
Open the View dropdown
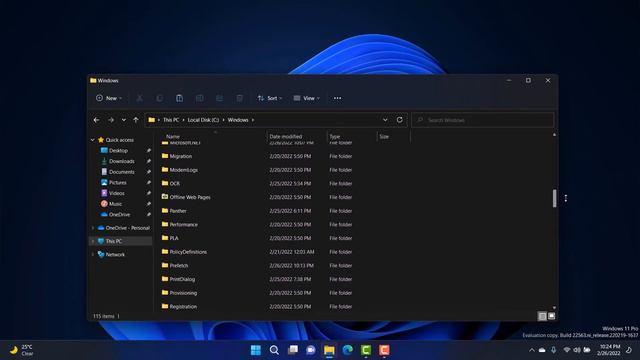click(x=307, y=98)
